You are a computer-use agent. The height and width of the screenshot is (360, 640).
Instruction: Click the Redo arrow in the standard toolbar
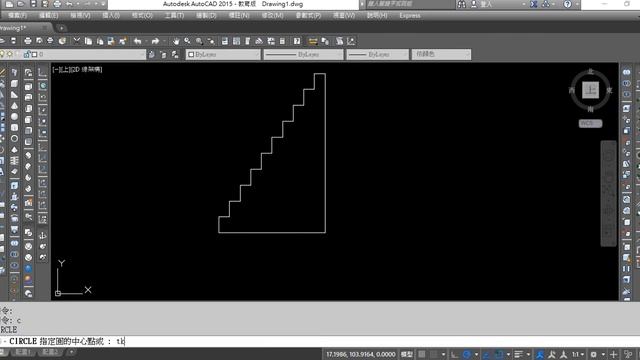(155, 41)
